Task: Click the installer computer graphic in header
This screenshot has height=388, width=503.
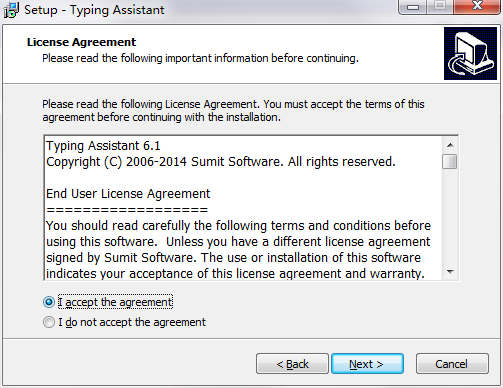Action: (x=470, y=53)
